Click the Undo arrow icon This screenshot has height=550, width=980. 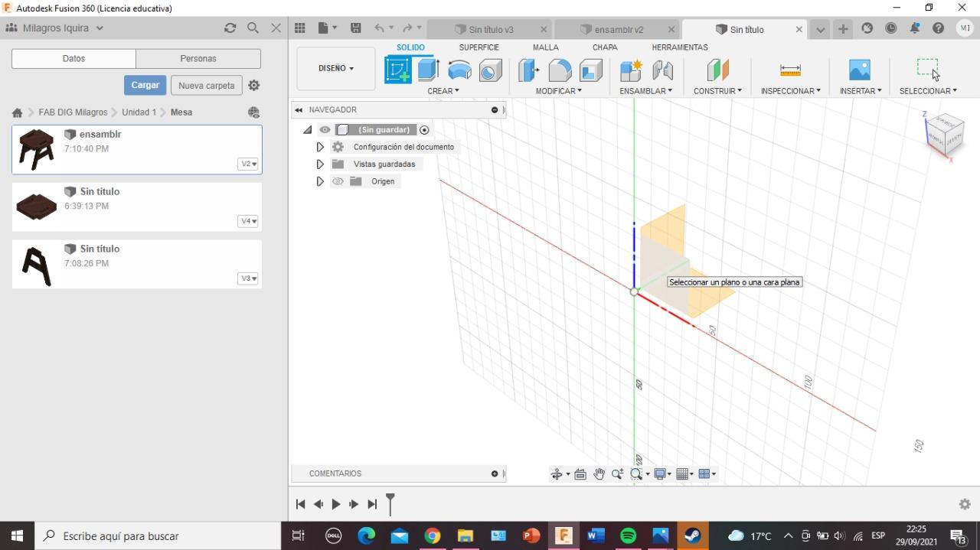click(x=379, y=28)
